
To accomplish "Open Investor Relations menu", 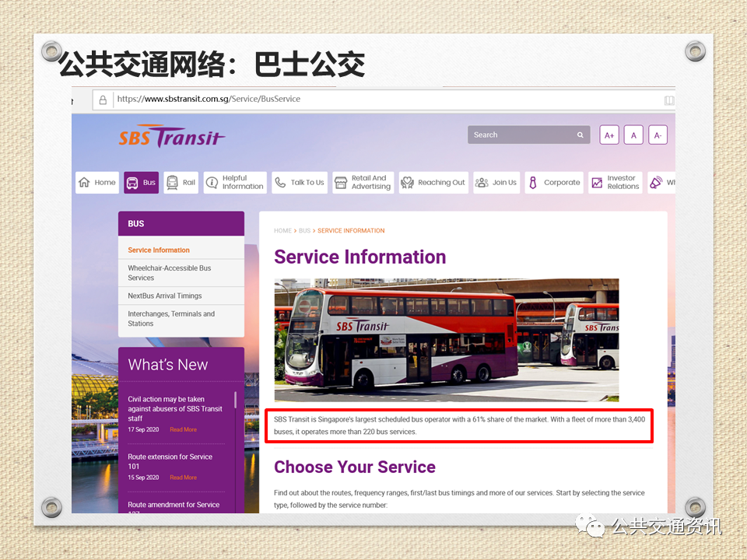I will 615,182.
